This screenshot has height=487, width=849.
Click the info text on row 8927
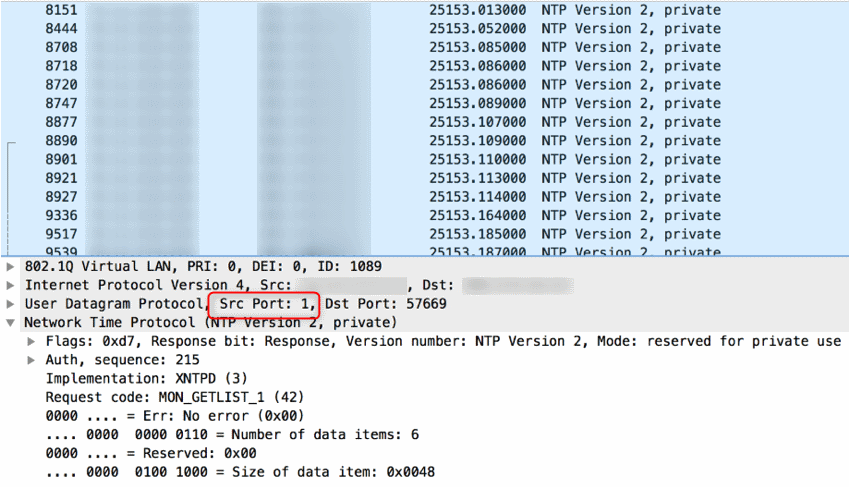(x=631, y=197)
